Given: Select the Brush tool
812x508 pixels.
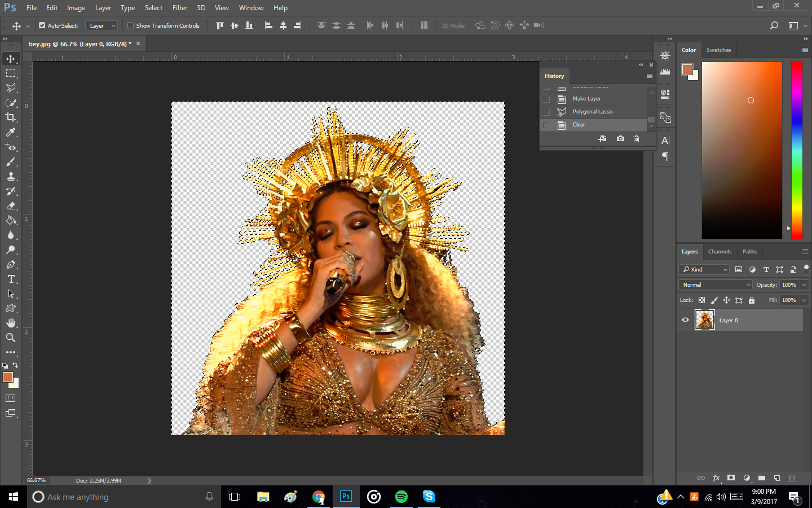Looking at the screenshot, I should pyautogui.click(x=11, y=161).
